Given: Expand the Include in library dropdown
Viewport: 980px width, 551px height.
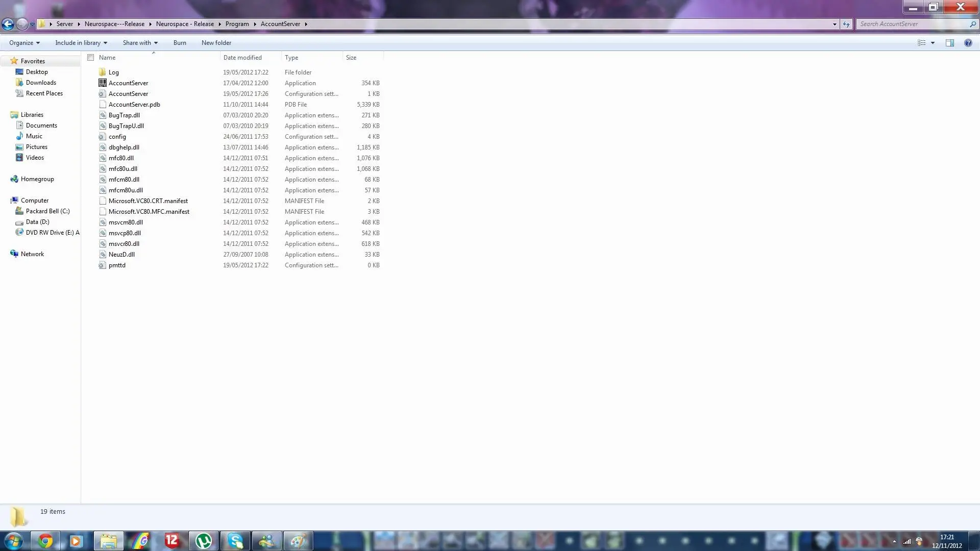Looking at the screenshot, I should click(x=81, y=43).
